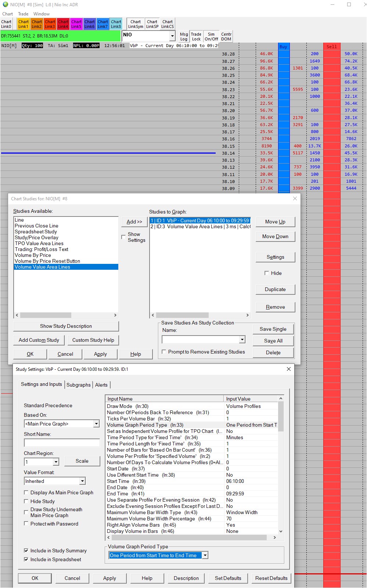This screenshot has width=367, height=588.
Task: Open the Chart menu
Action: point(7,14)
